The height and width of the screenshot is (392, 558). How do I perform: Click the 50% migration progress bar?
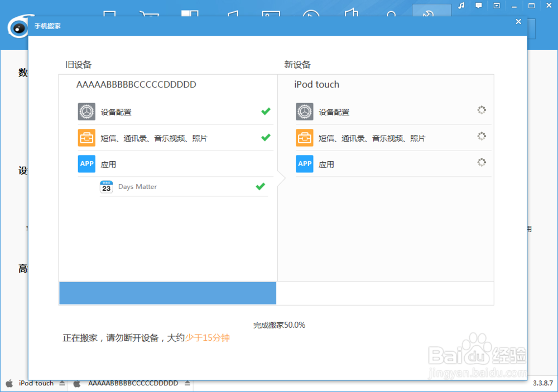tap(167, 293)
